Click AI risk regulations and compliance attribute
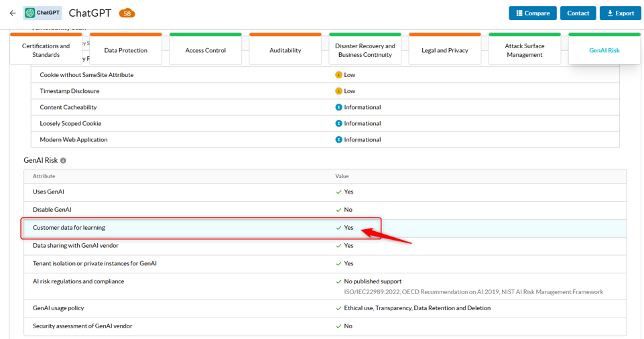The image size is (644, 339). tap(78, 281)
